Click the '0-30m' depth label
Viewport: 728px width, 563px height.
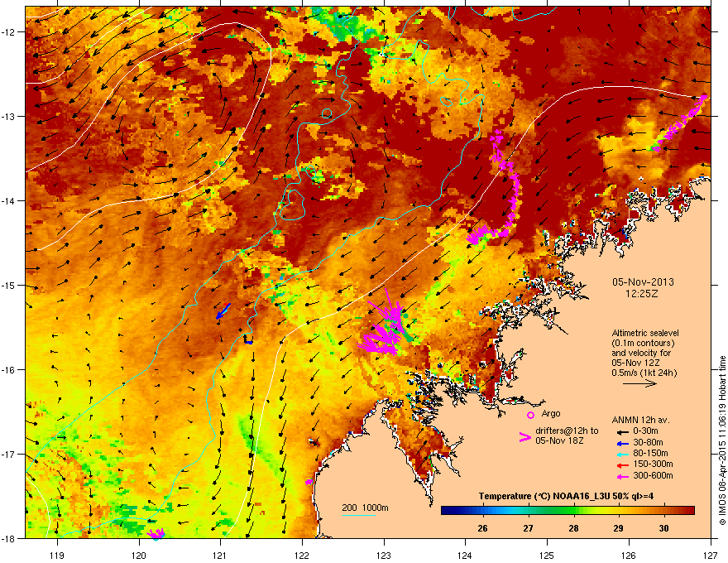[x=646, y=431]
